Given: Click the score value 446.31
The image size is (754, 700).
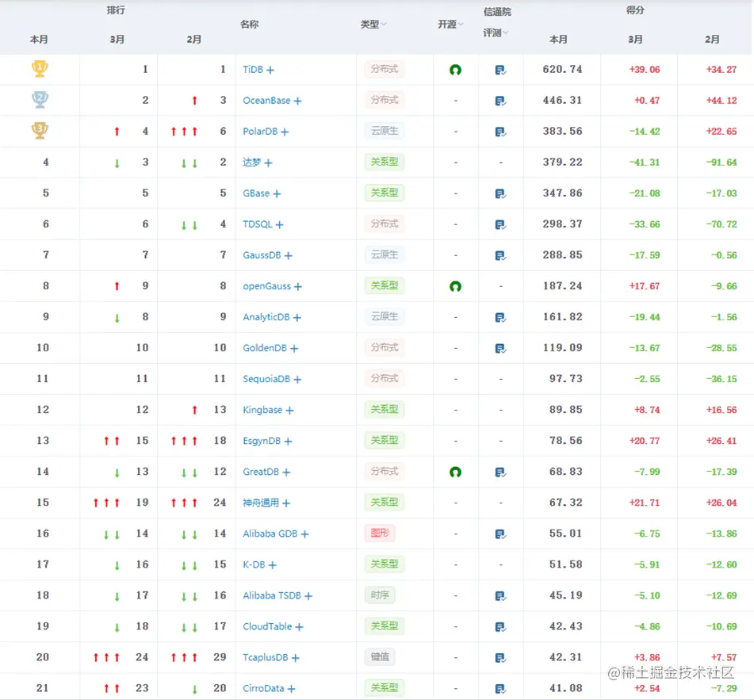Looking at the screenshot, I should coord(563,100).
